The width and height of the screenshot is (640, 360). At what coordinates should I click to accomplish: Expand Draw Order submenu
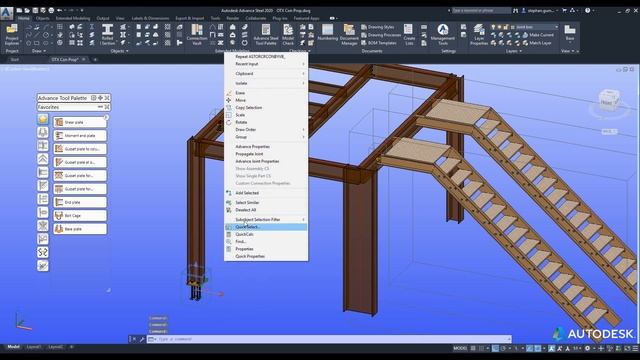pyautogui.click(x=266, y=130)
